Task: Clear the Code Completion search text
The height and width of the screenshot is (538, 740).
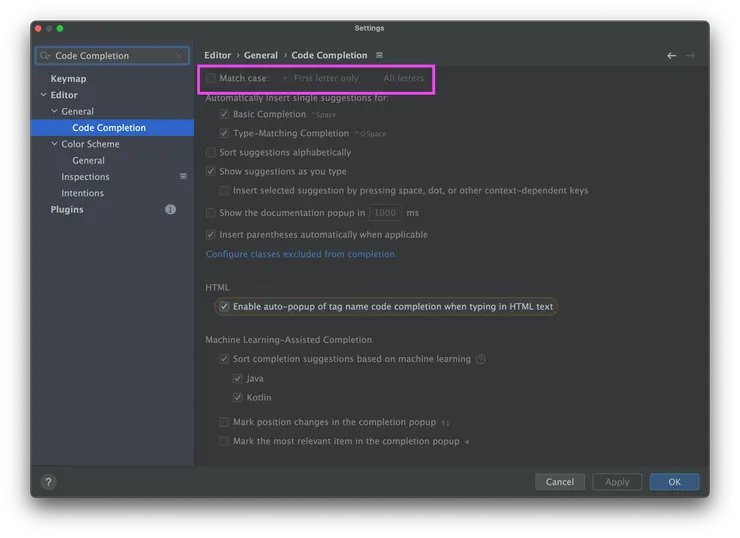Action: coord(179,56)
